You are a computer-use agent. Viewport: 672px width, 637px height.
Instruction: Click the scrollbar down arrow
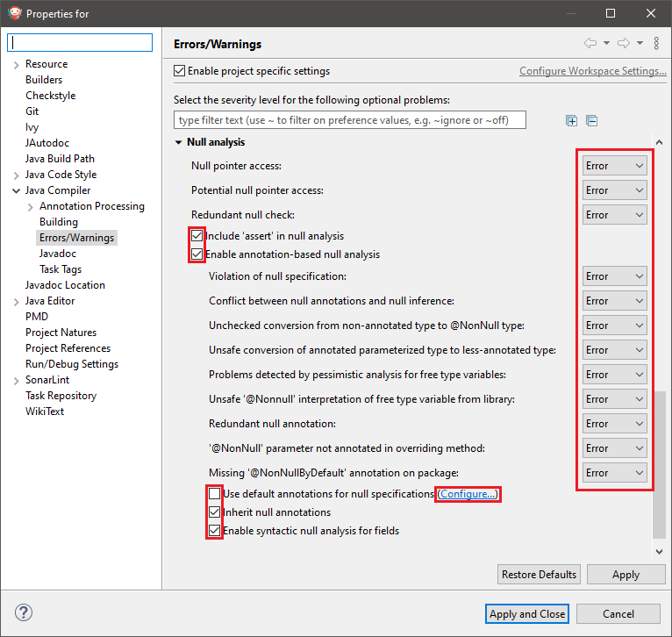[x=659, y=552]
